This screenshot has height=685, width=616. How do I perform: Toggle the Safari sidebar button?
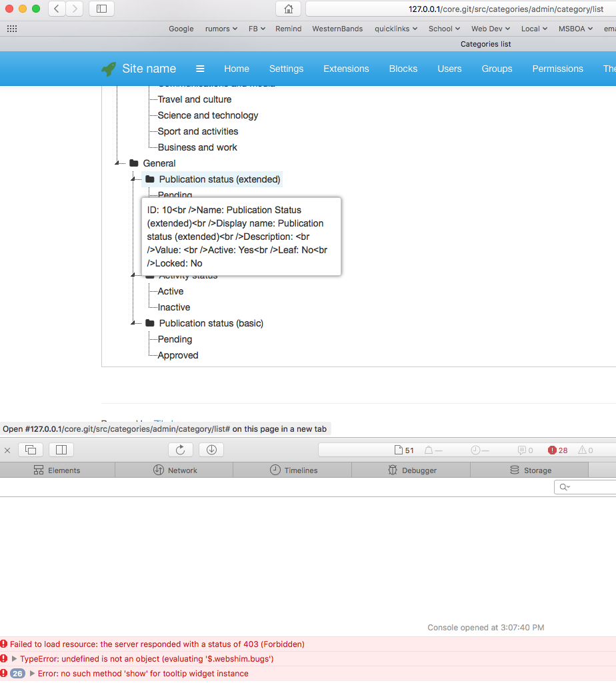pos(101,9)
